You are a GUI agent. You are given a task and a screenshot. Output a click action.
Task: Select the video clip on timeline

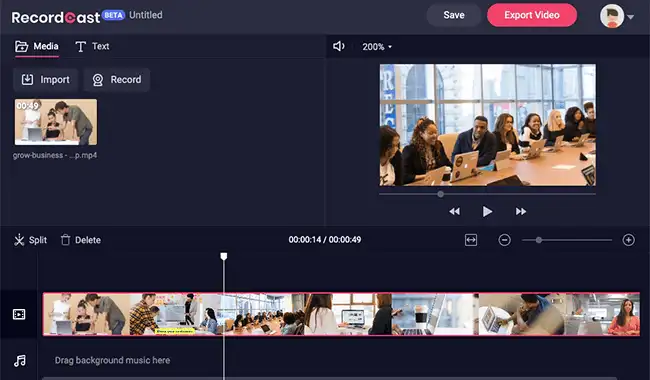click(341, 314)
